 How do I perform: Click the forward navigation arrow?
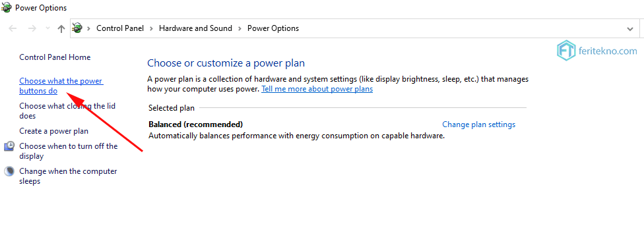point(32,28)
